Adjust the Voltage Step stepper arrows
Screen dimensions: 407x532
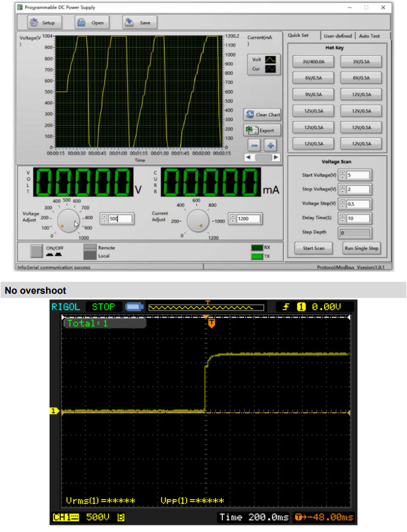[x=343, y=204]
